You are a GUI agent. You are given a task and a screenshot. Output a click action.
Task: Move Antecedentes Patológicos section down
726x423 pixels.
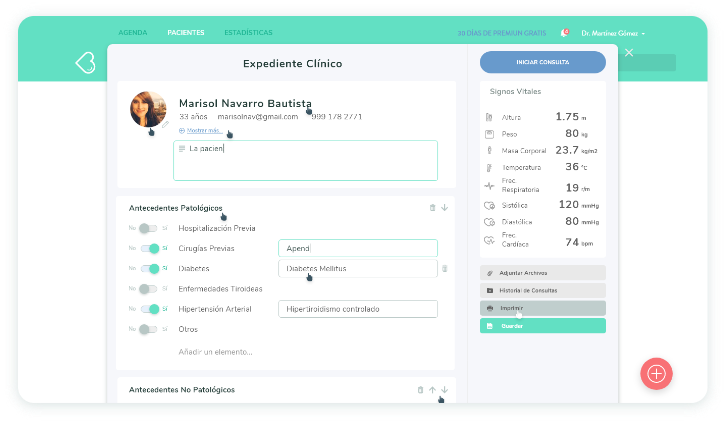(444, 208)
